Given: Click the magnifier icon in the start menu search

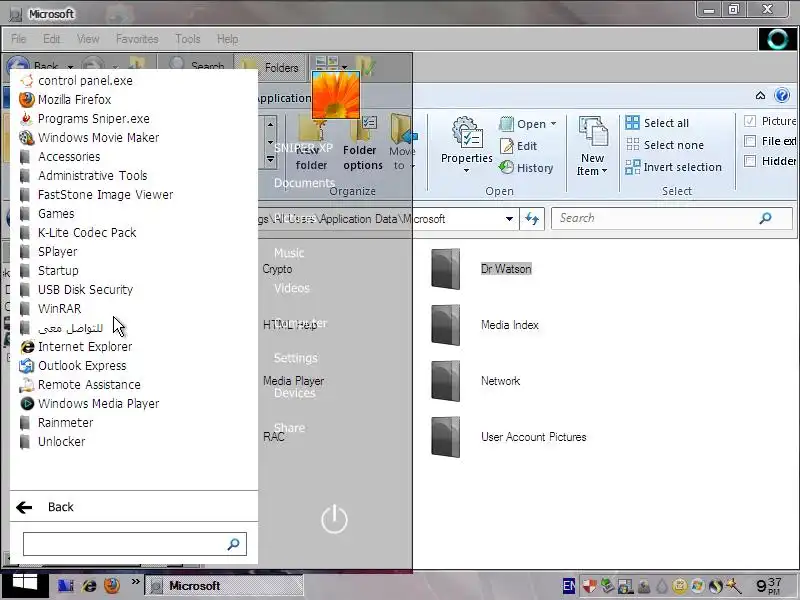Looking at the screenshot, I should pyautogui.click(x=233, y=544).
